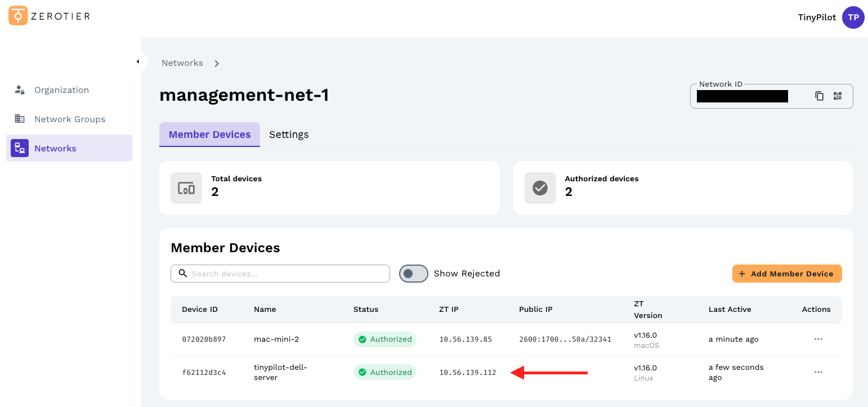Collapse the left sidebar with the chevron
This screenshot has width=868, height=407.
(139, 61)
